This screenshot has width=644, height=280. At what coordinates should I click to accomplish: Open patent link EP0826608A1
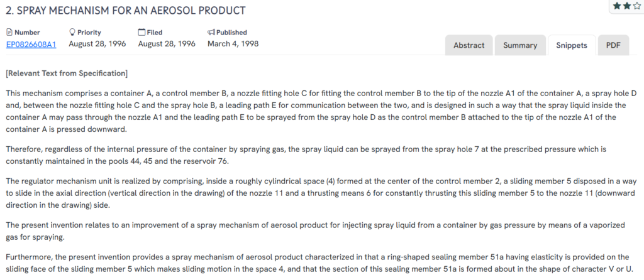(31, 44)
